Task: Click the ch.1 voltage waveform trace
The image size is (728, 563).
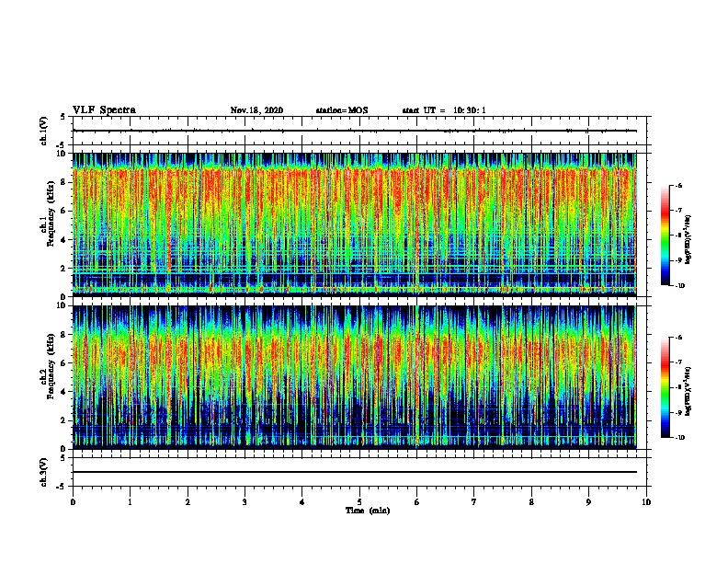Action: [x=355, y=131]
